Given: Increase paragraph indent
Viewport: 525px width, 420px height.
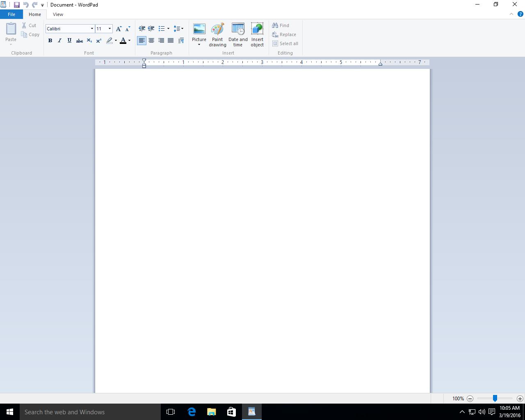Looking at the screenshot, I should (x=151, y=29).
